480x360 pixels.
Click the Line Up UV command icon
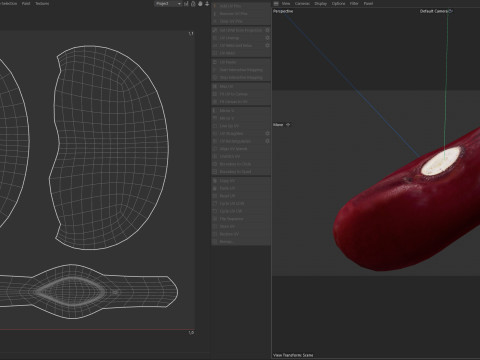[215, 126]
